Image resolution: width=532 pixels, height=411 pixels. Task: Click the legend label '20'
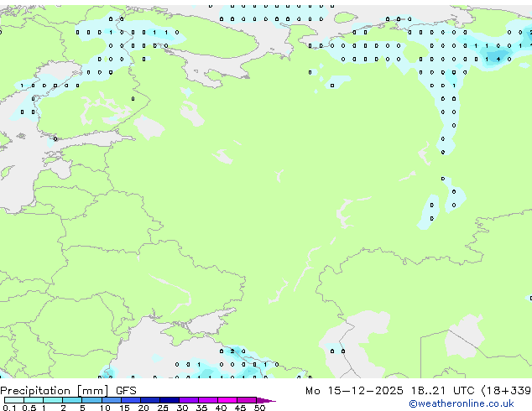click(143, 408)
